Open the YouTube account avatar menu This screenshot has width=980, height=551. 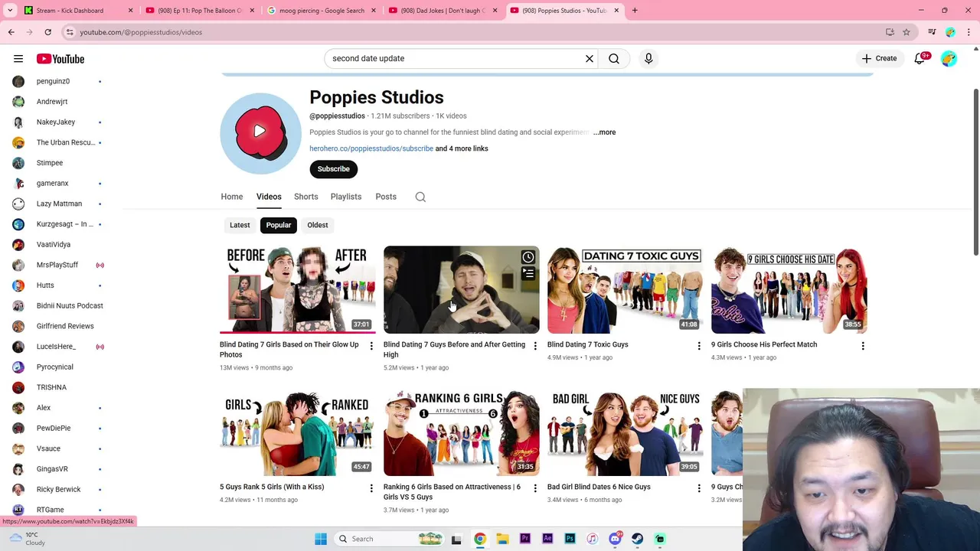point(949,58)
